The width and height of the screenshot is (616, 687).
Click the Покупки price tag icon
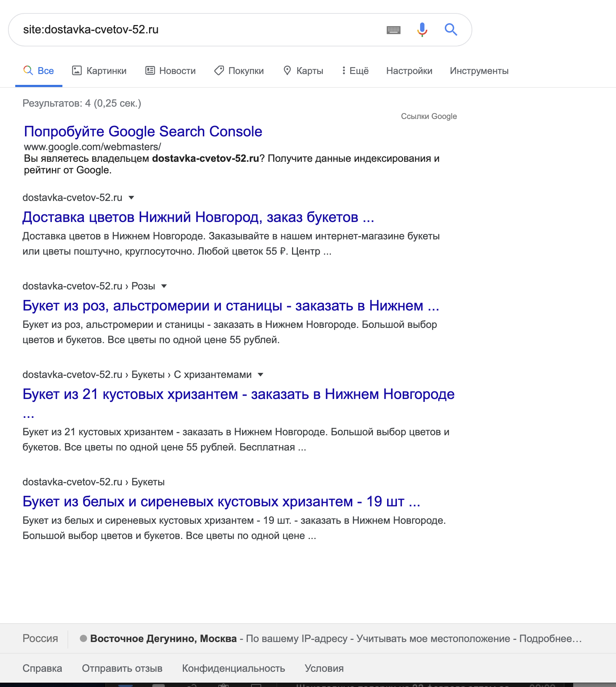219,70
